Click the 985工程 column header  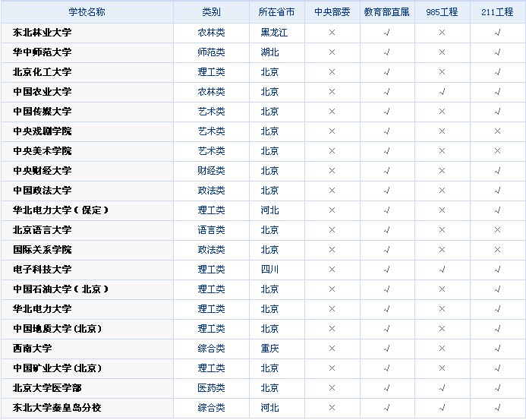pos(442,13)
